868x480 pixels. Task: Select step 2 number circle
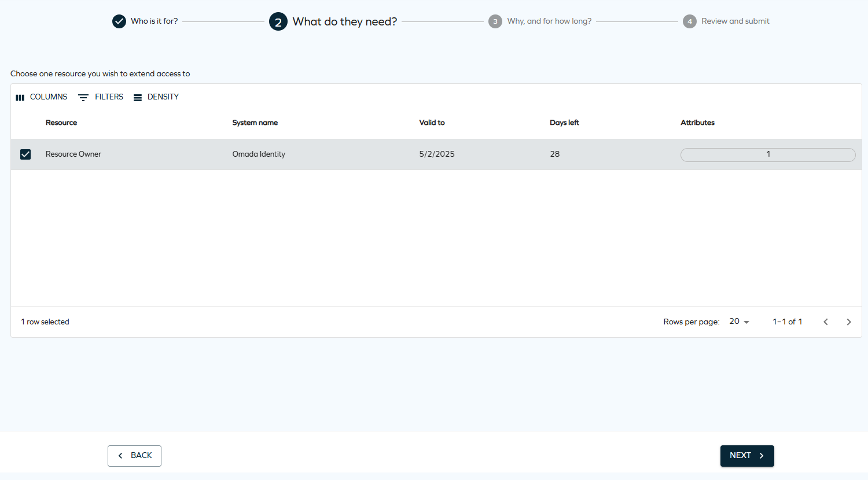point(278,22)
